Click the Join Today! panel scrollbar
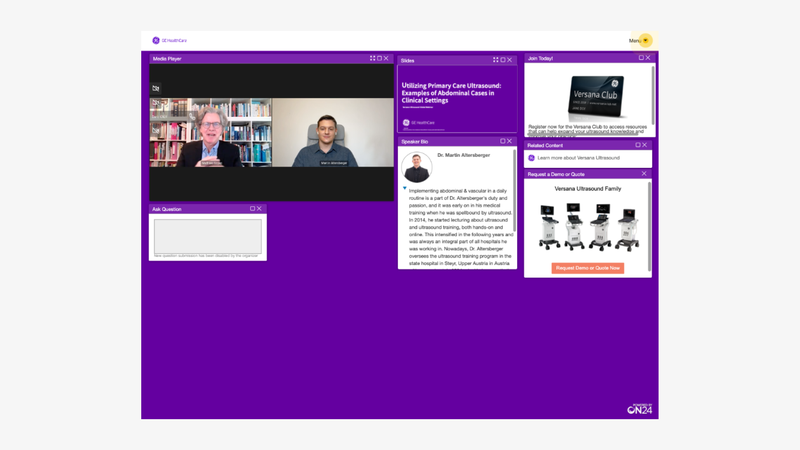Screen dimensions: 800x450 (x=653, y=93)
